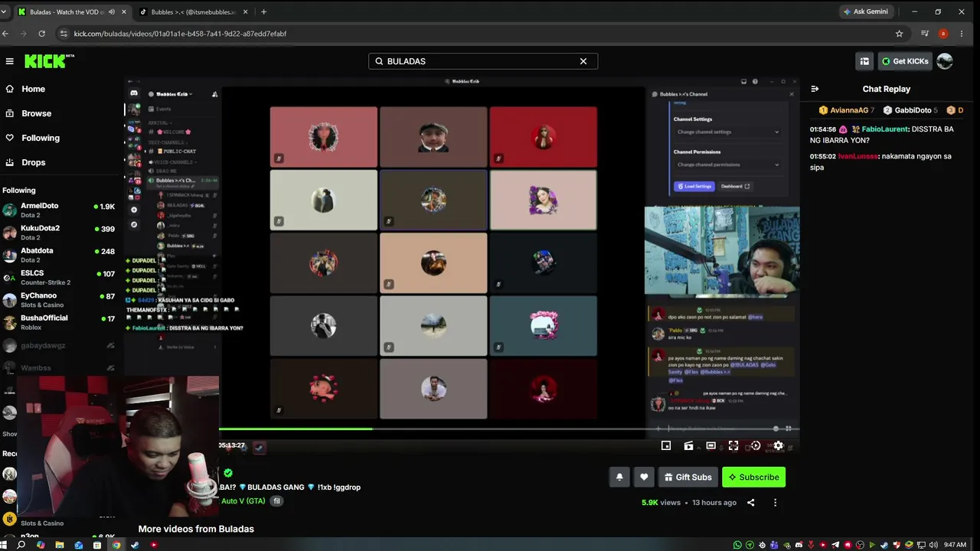
Task: Open ArmelDoto's channel from Following list
Action: click(60, 210)
